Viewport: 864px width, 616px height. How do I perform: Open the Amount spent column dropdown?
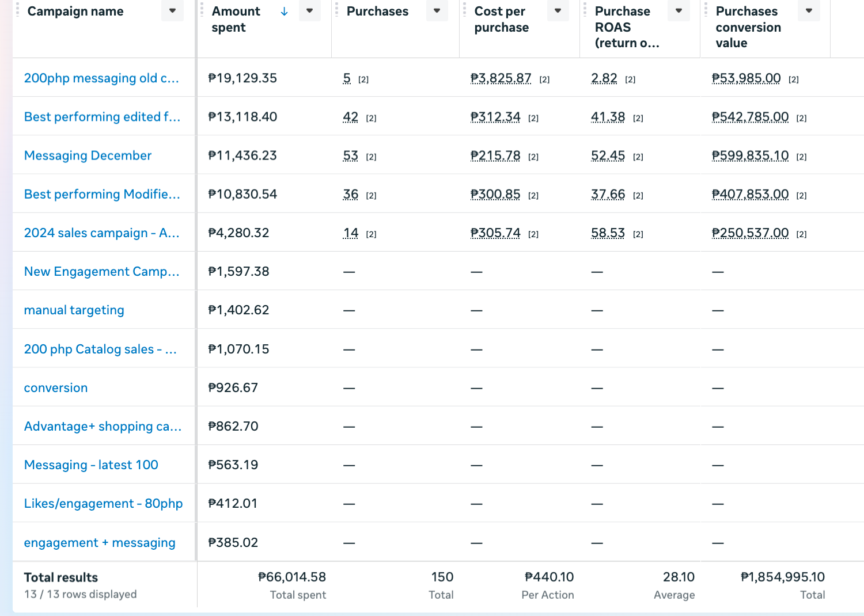310,11
